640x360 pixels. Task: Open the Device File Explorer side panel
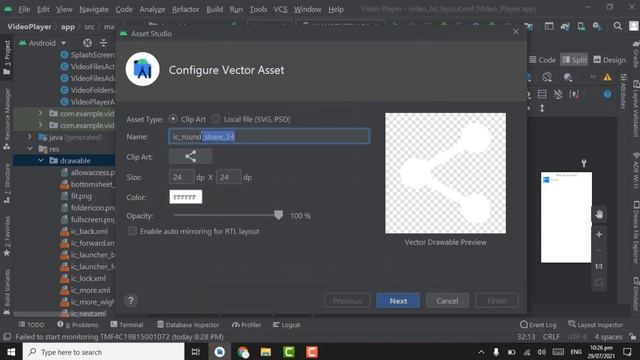pyautogui.click(x=636, y=233)
